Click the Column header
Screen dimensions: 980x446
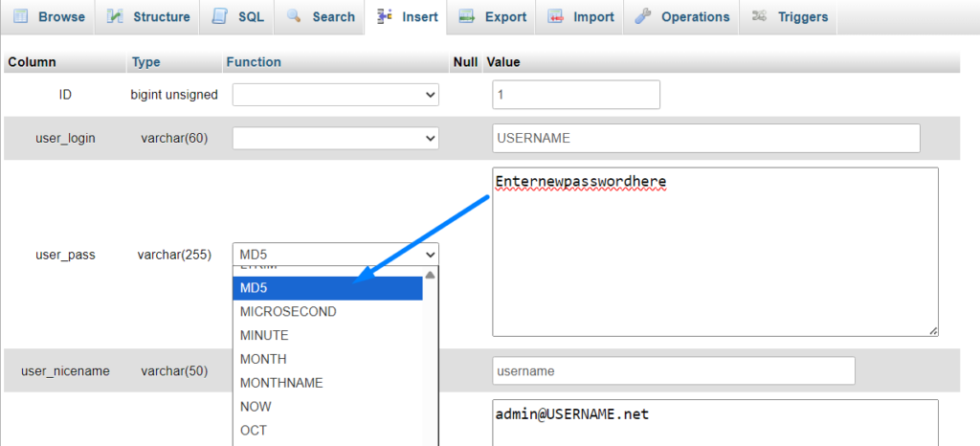coord(32,62)
